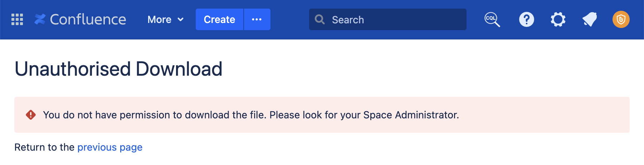644x165 pixels.
Task: Open the More menu
Action: coord(160,19)
